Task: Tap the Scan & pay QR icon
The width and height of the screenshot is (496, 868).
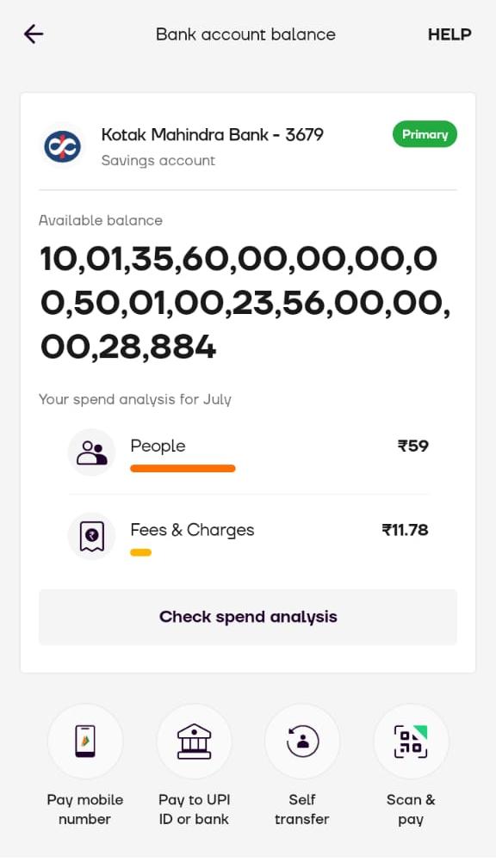Action: 411,742
